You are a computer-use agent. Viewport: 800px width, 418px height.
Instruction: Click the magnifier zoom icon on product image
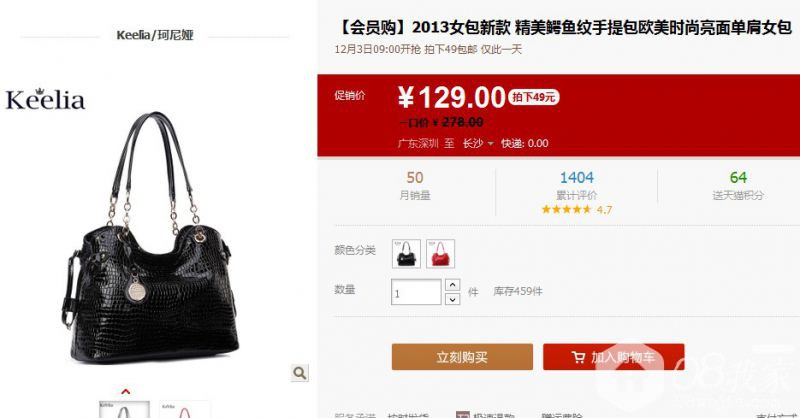point(299,373)
